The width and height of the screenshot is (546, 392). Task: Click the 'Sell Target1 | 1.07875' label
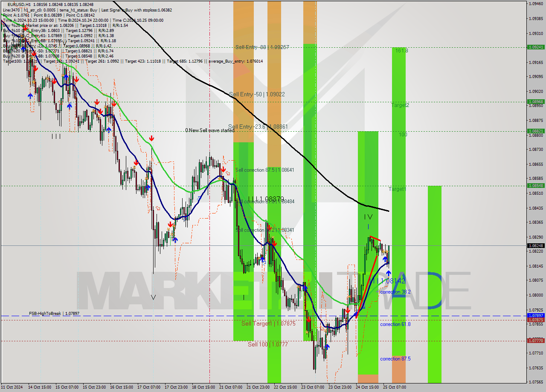(268, 324)
